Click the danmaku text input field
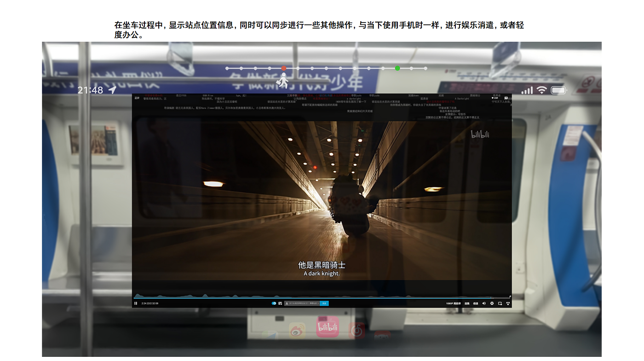The width and height of the screenshot is (644, 361). pos(302,303)
